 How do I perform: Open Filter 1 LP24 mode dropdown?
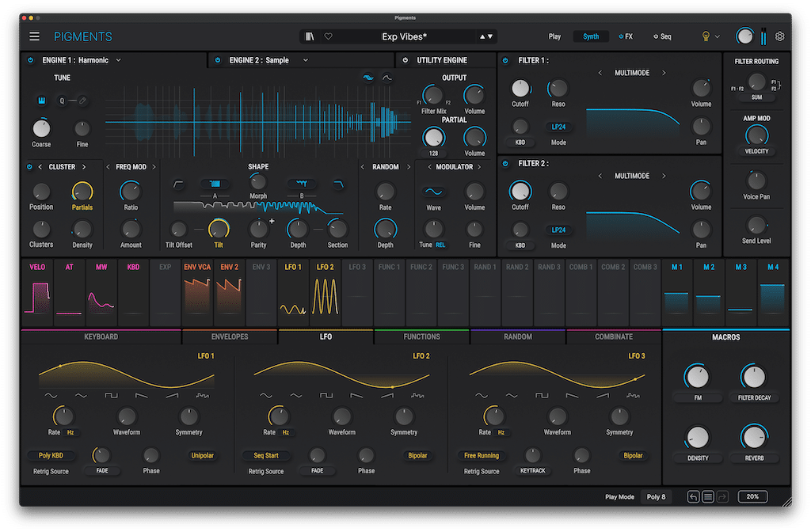(558, 127)
